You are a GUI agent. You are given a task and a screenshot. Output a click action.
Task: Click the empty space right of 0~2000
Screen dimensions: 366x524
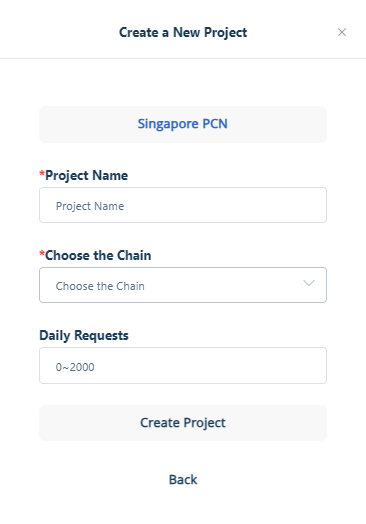(x=211, y=366)
